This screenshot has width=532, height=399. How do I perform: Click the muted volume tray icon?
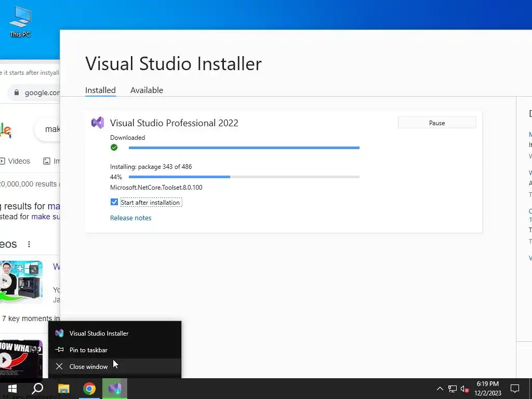(x=464, y=389)
